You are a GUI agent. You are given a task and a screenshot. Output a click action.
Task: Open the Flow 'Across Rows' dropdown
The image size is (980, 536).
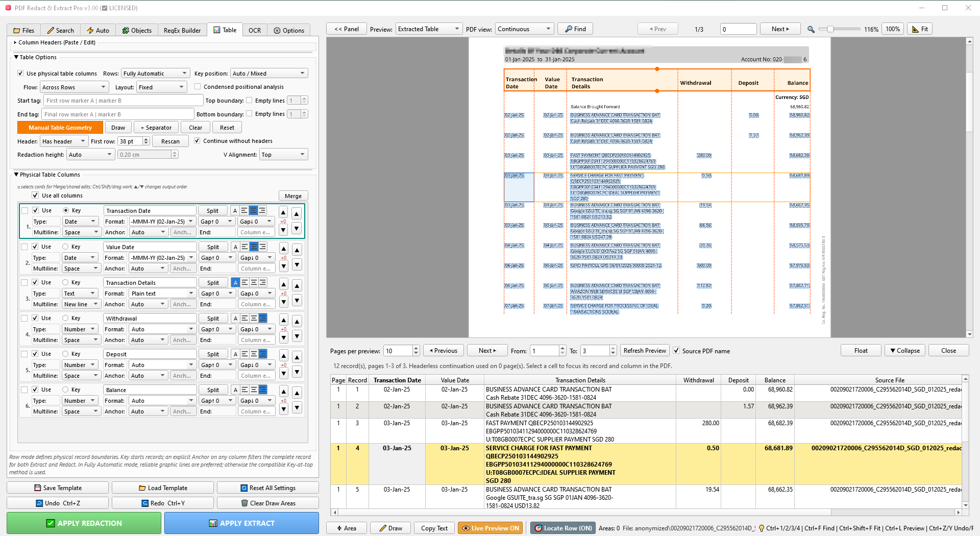74,87
